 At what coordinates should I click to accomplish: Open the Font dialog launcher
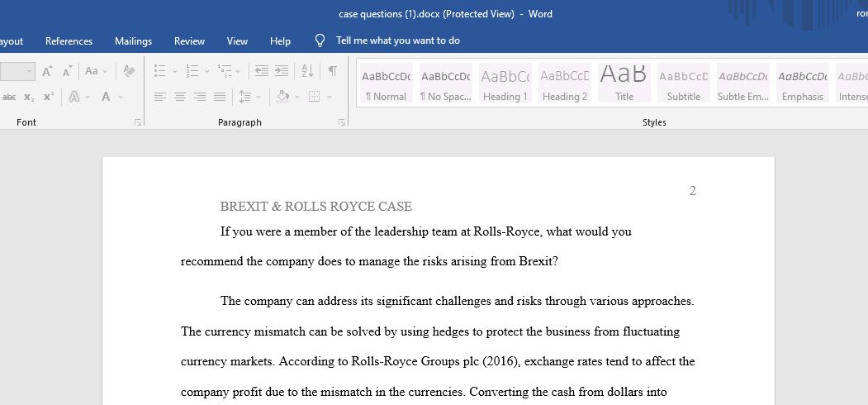[x=138, y=122]
